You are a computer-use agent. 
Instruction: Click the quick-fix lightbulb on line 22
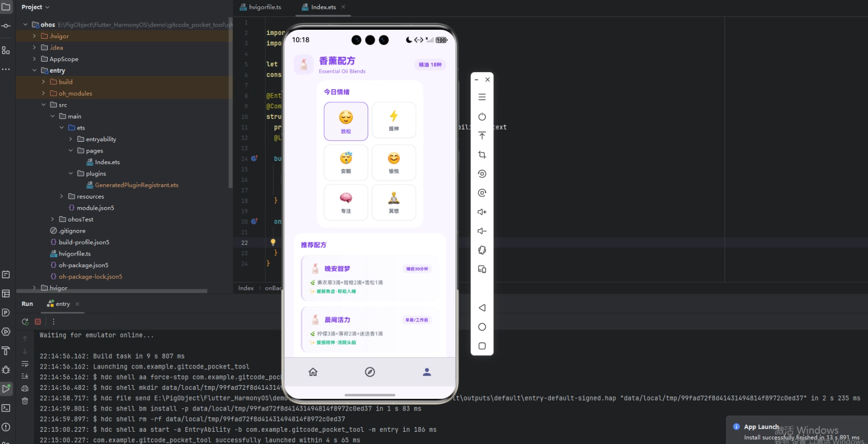tap(273, 242)
